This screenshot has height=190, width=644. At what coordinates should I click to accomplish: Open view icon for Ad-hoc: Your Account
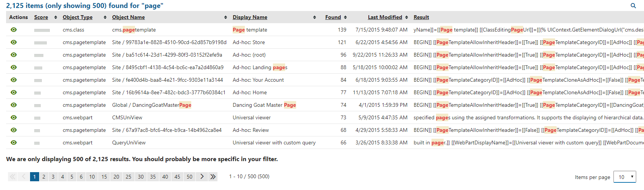14,80
